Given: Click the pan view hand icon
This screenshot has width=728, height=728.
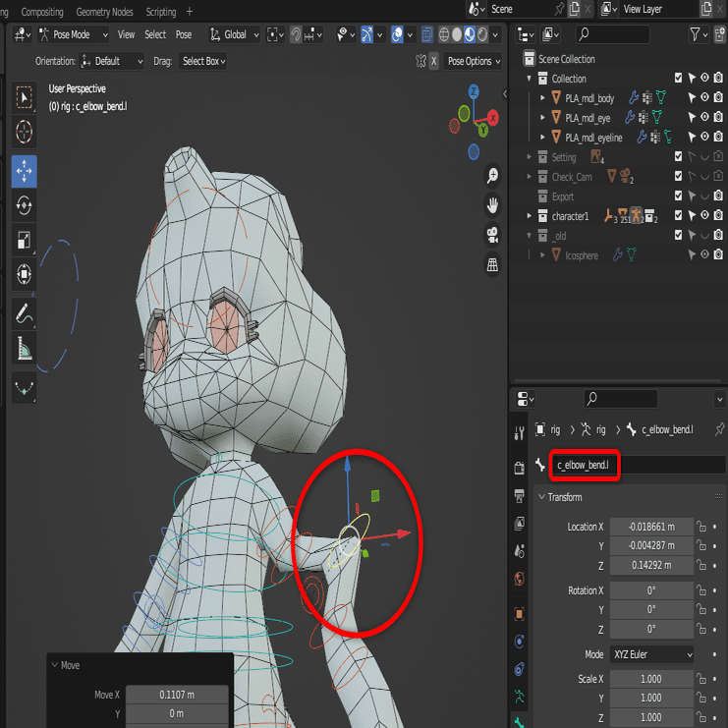Looking at the screenshot, I should coord(492,205).
